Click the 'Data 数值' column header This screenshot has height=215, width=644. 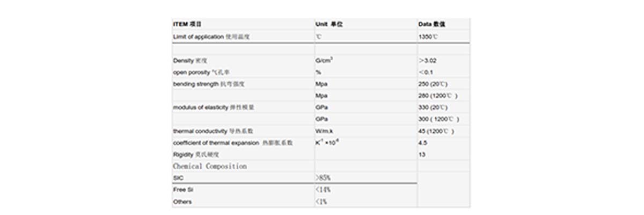(x=431, y=25)
